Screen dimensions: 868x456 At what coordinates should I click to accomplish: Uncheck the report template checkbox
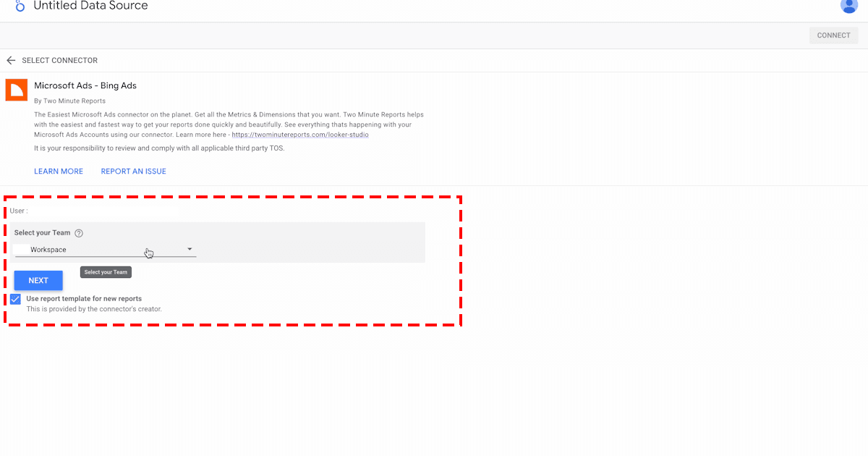(x=15, y=299)
